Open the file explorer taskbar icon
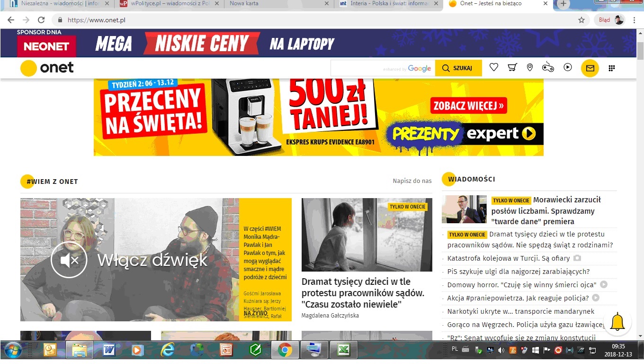Screen dimensions: 644x364 [x=79, y=350]
